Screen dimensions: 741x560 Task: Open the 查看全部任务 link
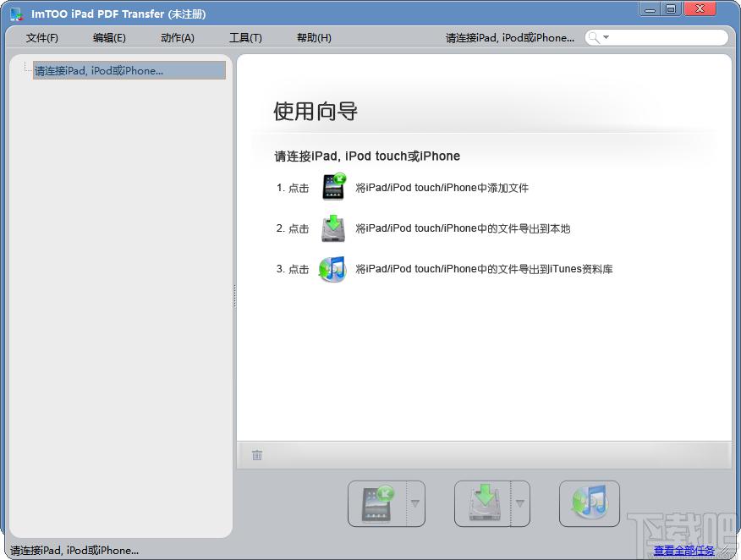click(683, 551)
